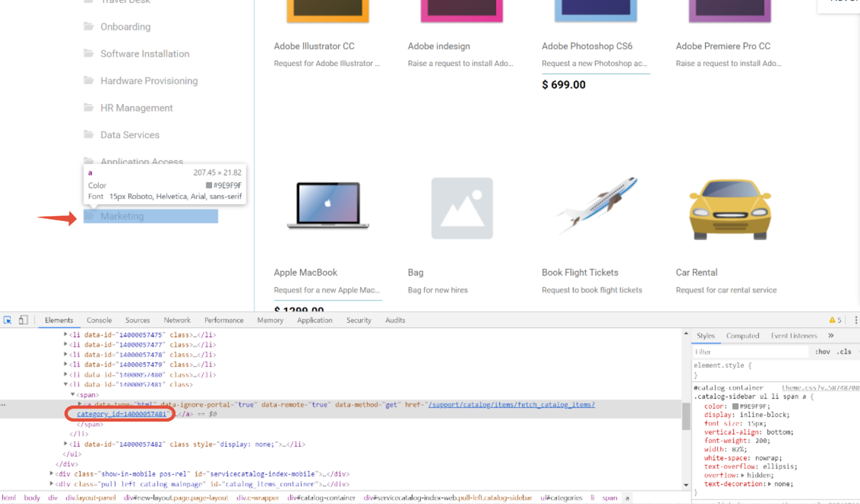
Task: Click the yellow warning count indicator showing 5
Action: coord(835,320)
